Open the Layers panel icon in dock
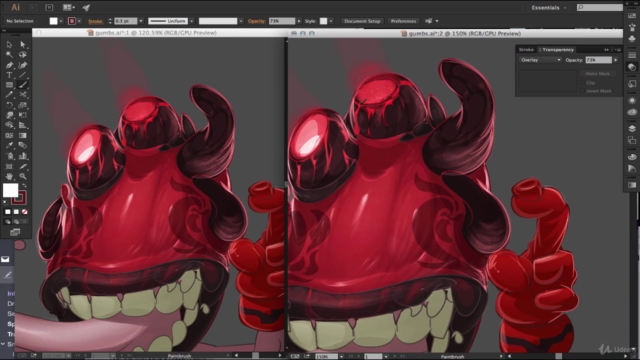The width and height of the screenshot is (640, 360). [x=632, y=128]
